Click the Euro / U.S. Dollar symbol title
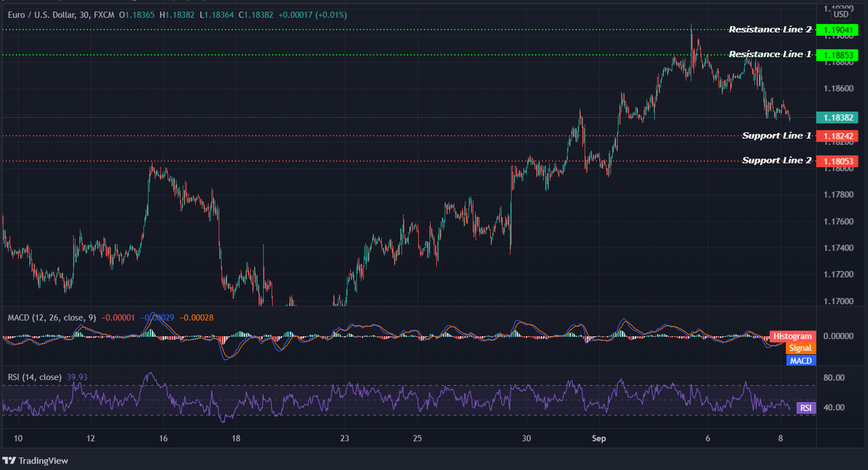The image size is (868, 470). (x=41, y=15)
